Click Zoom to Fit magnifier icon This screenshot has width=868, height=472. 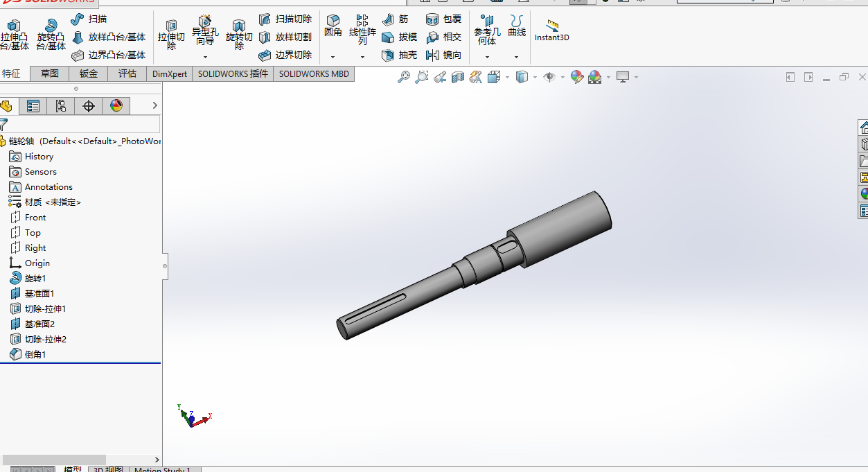(x=404, y=77)
